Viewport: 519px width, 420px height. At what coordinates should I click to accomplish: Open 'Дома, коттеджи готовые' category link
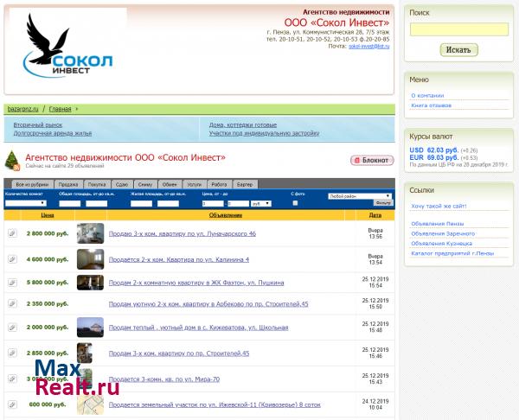pyautogui.click(x=242, y=124)
